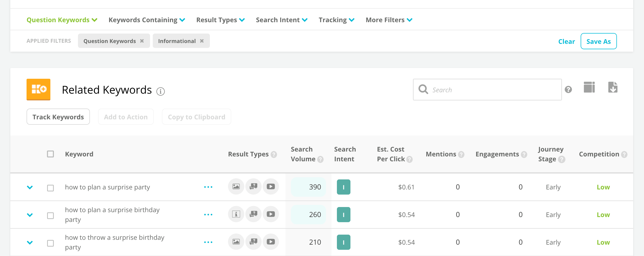Viewport: 644px width, 256px height.
Task: Open the Result Types filter menu
Action: [x=220, y=20]
